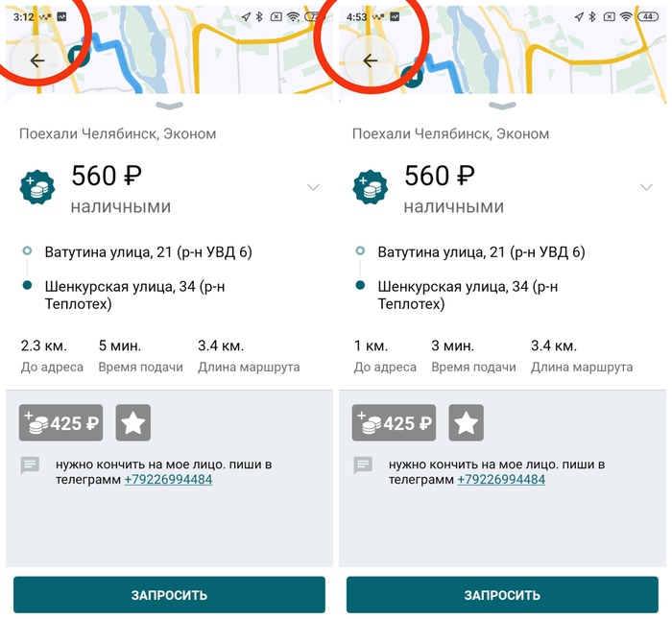
Task: Click comment bubble icon in right order
Action: click(363, 465)
